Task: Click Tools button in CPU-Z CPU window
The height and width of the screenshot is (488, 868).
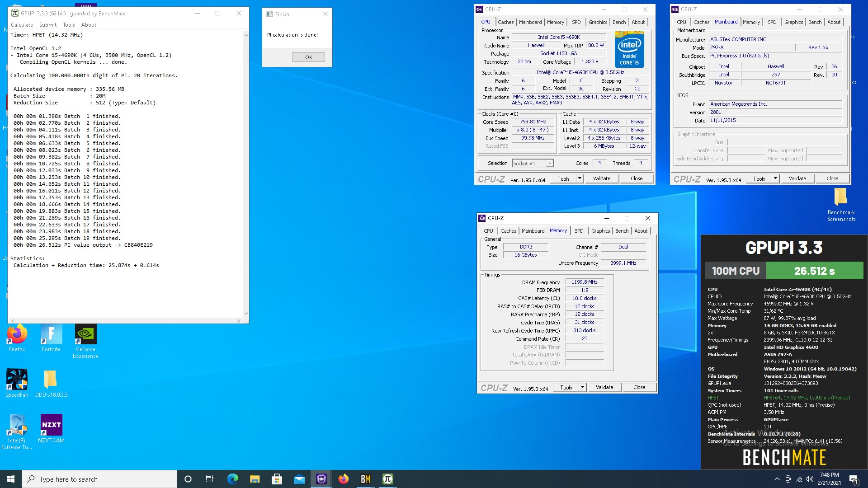Action: (x=563, y=178)
